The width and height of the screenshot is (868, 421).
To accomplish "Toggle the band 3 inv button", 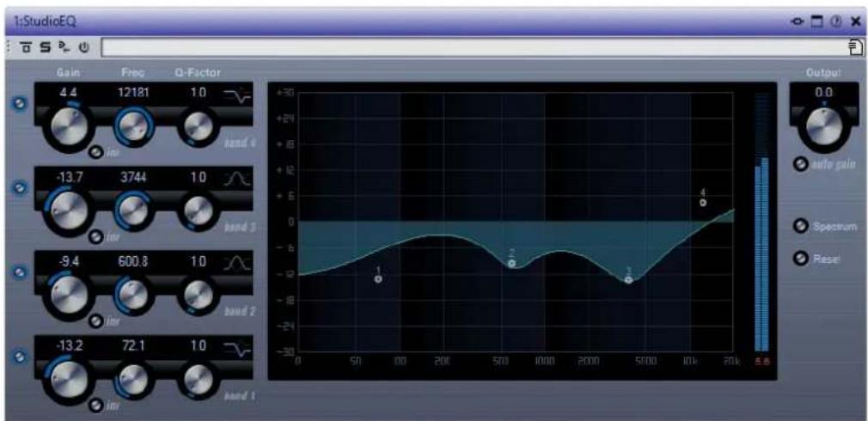I will pyautogui.click(x=96, y=237).
